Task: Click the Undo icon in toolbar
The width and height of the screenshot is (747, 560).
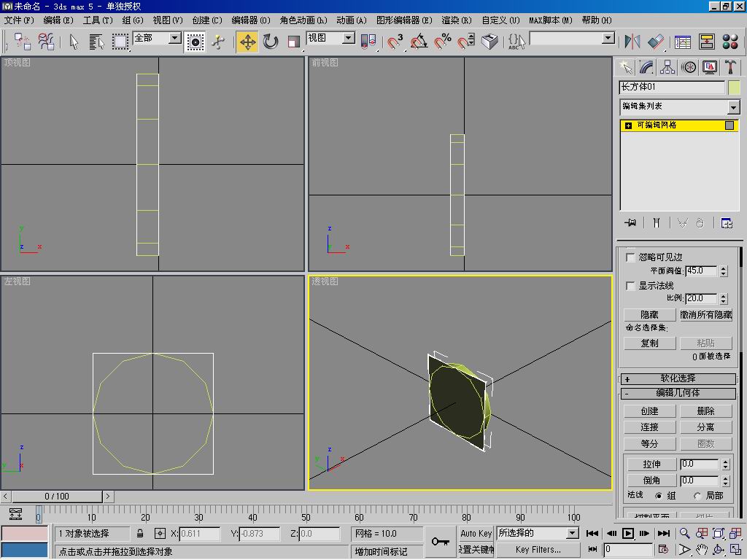Action: 22,42
